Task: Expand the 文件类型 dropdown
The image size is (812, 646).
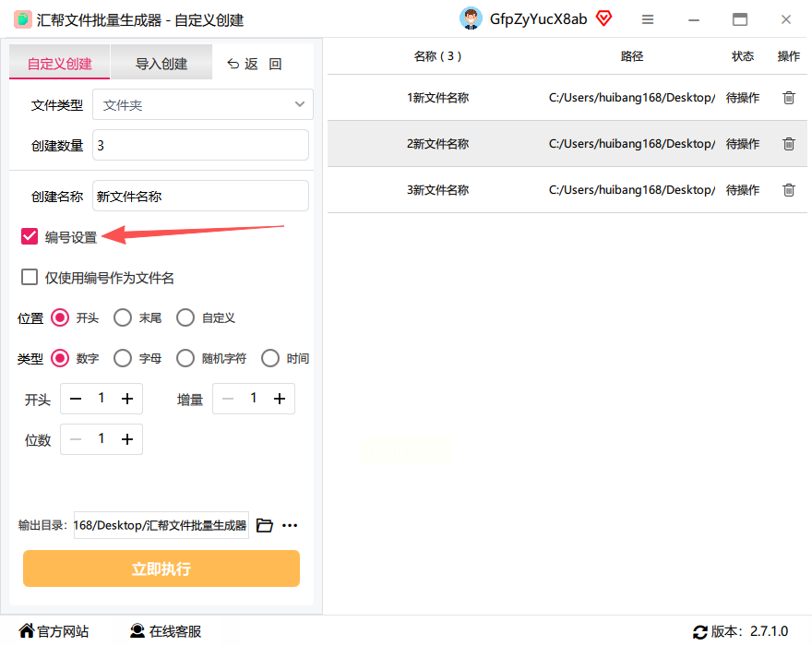Action: 203,104
